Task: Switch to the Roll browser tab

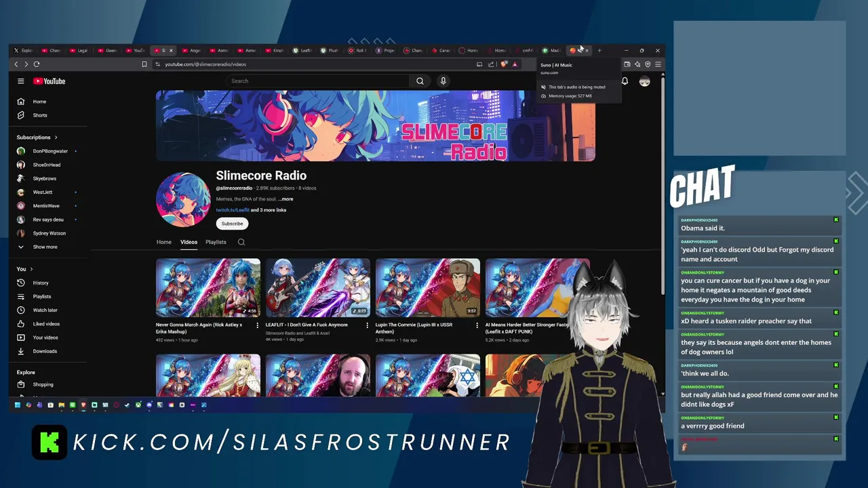Action: click(x=357, y=50)
